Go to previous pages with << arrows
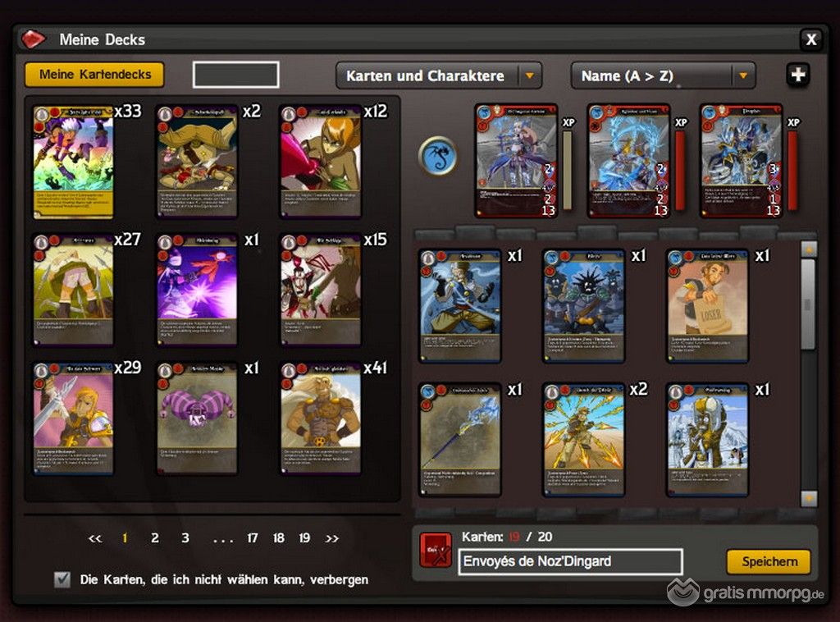The height and width of the screenshot is (622, 840). (95, 538)
